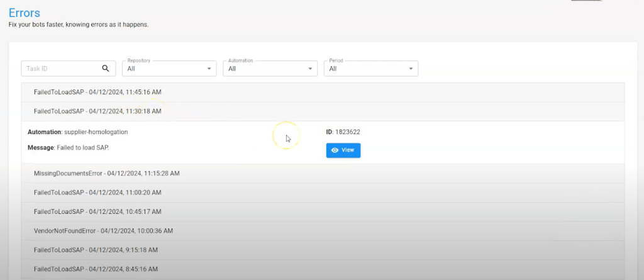Screen dimensions: 644x280
Task: Click the Errors page heading
Action: 25,12
